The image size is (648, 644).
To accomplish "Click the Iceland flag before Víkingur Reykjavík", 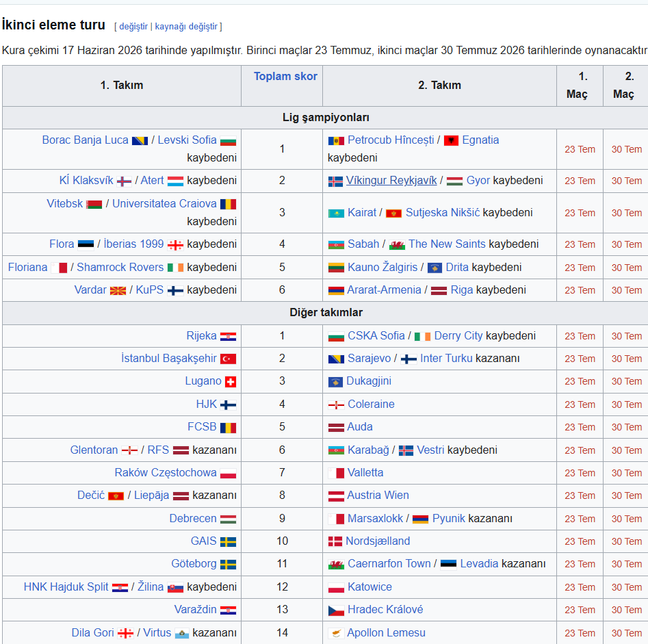I will (335, 181).
